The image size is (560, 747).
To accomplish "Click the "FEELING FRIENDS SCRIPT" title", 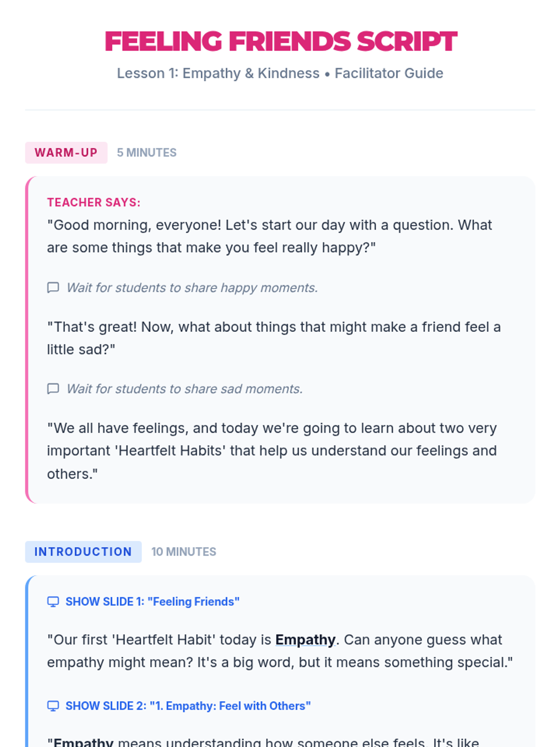I will click(280, 41).
